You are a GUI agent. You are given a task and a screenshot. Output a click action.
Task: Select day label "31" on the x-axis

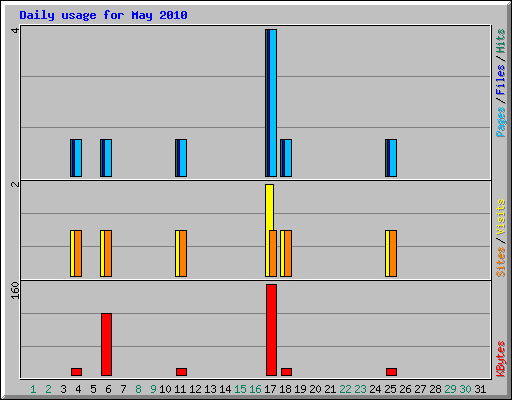point(480,389)
